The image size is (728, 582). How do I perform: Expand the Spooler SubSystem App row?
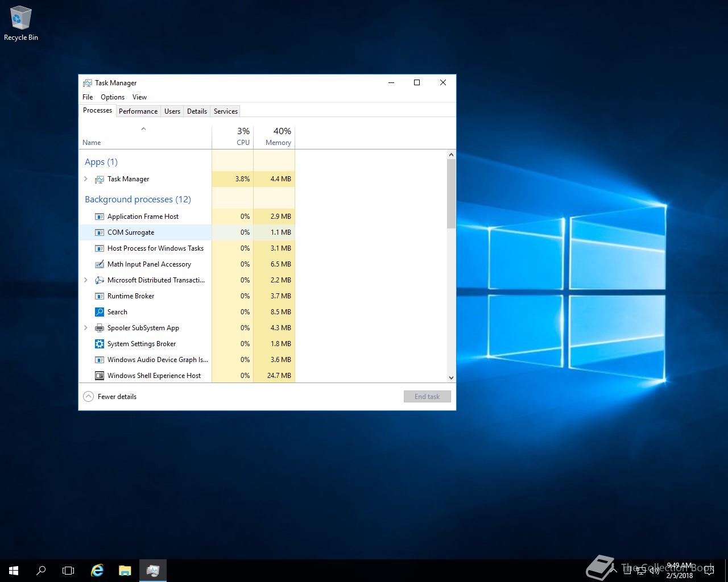point(86,328)
